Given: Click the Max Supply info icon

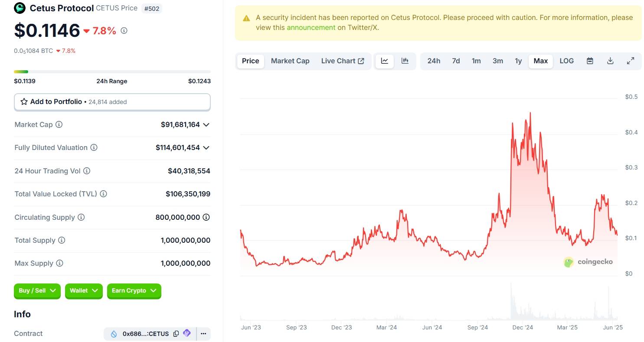Looking at the screenshot, I should pyautogui.click(x=60, y=263).
